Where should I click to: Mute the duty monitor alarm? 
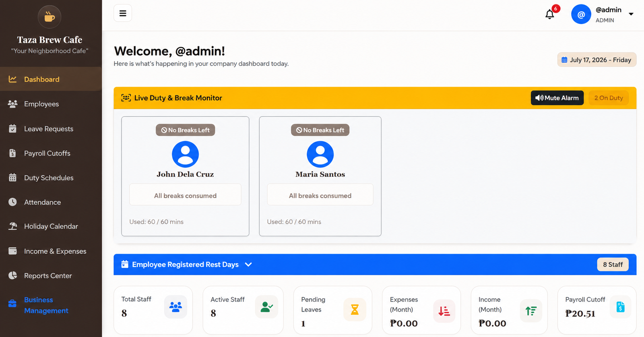point(557,98)
